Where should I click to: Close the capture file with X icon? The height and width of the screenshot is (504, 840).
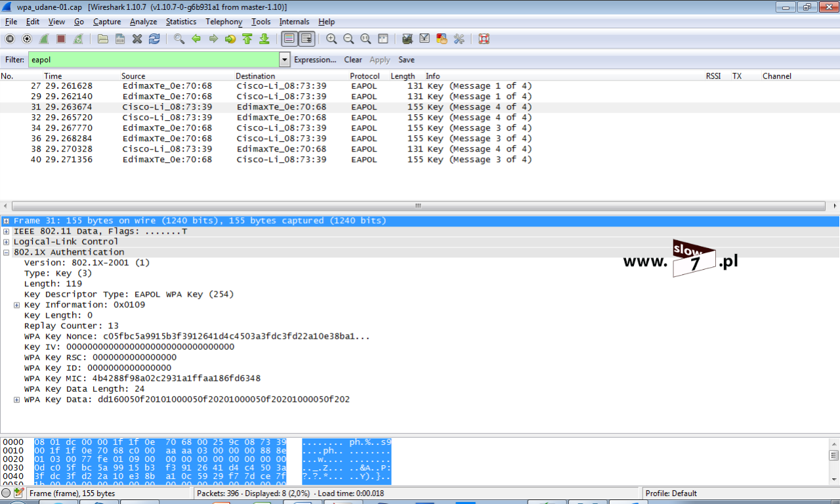[x=137, y=39]
